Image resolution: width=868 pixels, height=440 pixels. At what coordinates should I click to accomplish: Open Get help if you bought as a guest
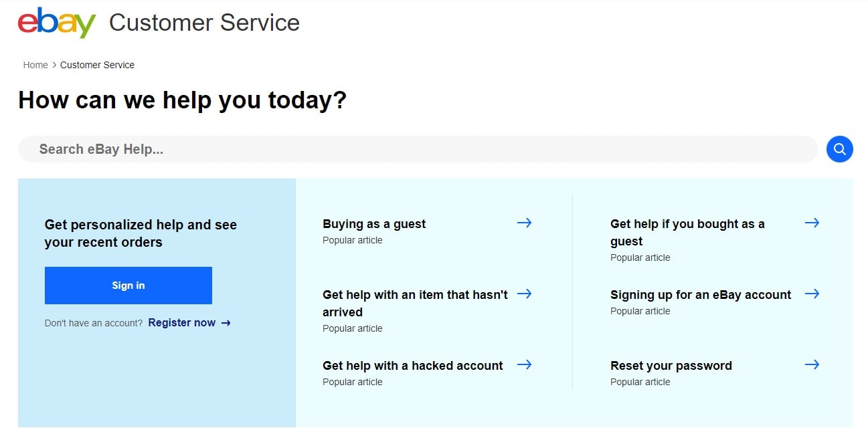687,232
